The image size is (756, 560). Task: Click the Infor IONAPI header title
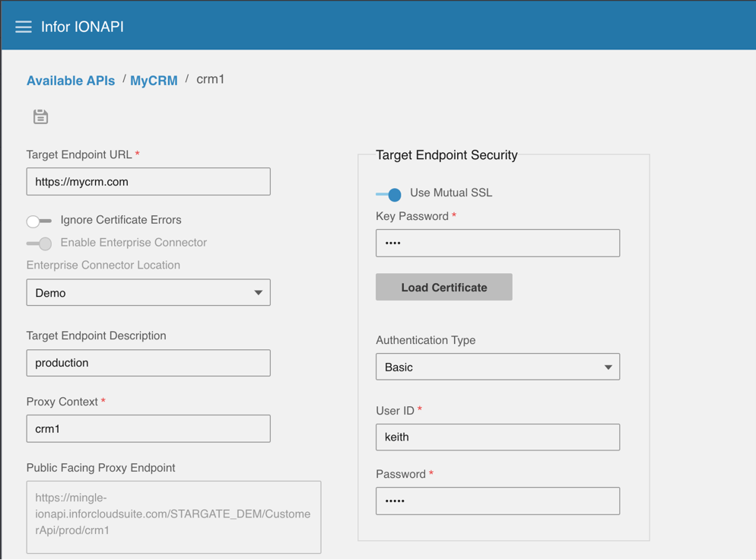pos(82,27)
